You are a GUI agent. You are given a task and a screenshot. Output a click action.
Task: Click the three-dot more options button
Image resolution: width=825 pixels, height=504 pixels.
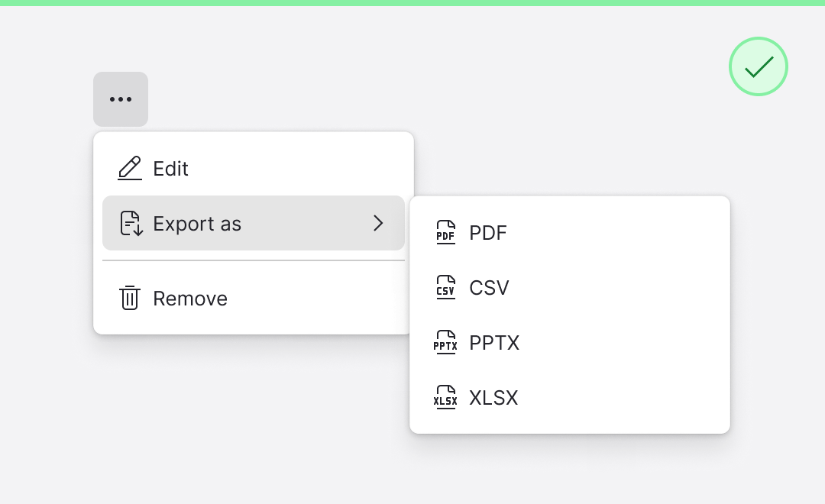121,99
